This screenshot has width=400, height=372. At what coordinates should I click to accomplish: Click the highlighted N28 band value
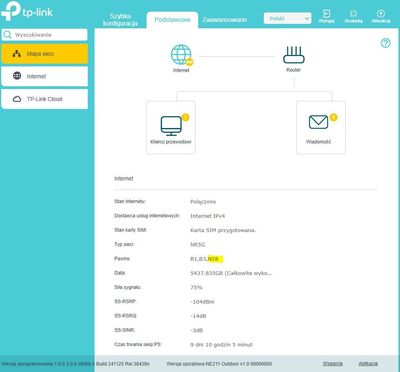(214, 259)
